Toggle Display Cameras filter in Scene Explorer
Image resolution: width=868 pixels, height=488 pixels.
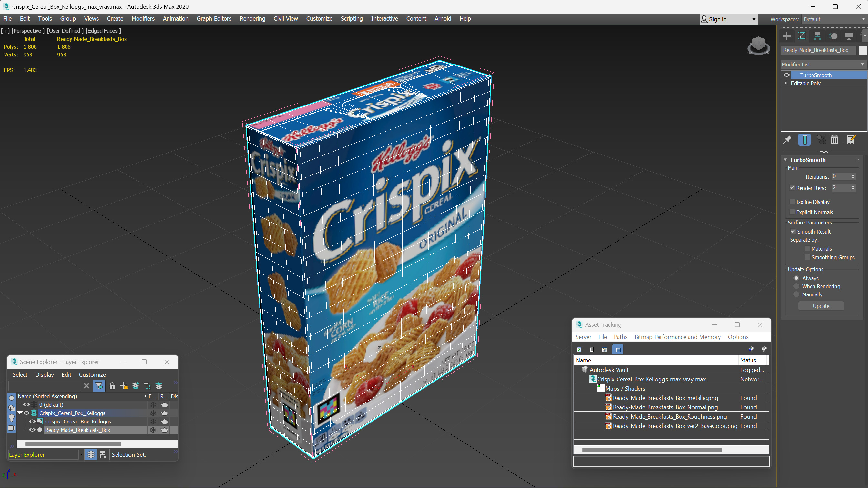click(x=11, y=428)
